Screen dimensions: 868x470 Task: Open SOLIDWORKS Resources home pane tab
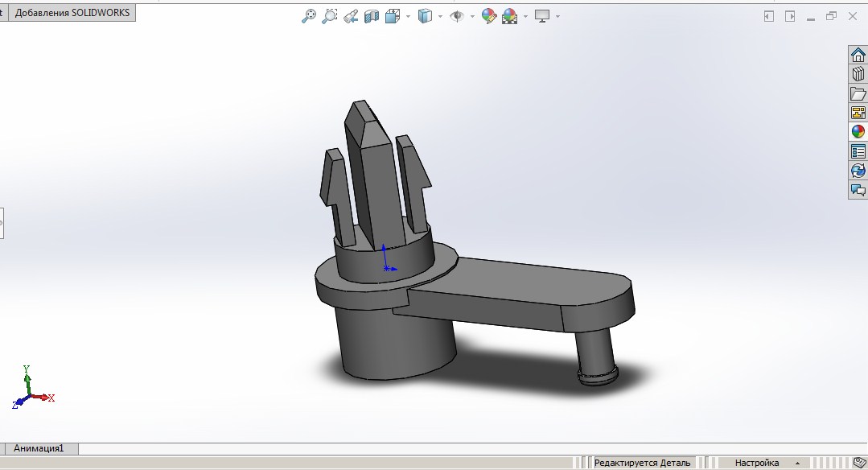pos(858,55)
